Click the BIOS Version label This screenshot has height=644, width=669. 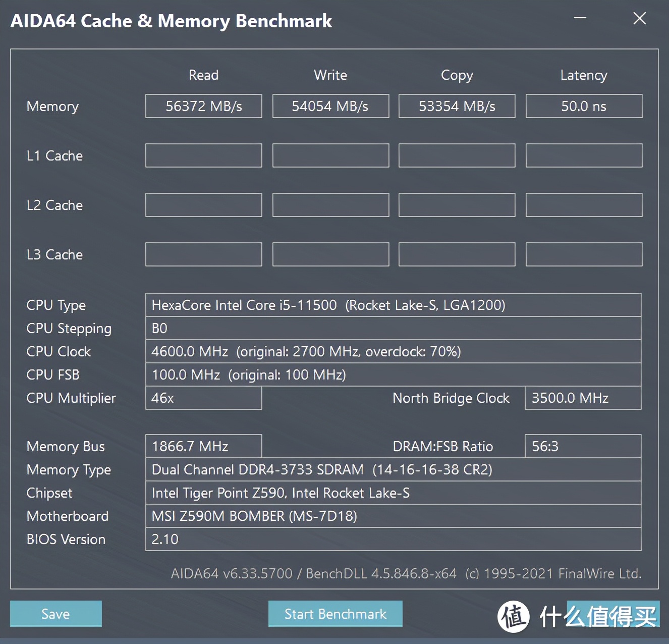click(66, 539)
